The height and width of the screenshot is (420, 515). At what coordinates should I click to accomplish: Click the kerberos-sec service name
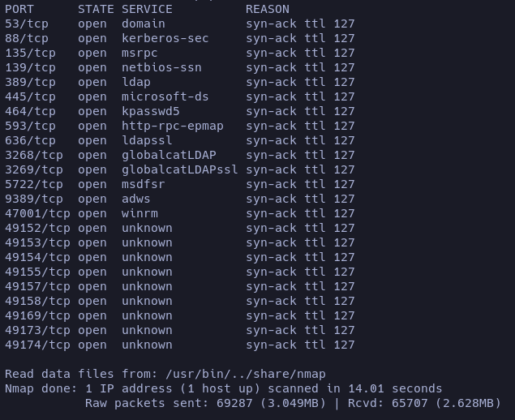pyautogui.click(x=165, y=38)
